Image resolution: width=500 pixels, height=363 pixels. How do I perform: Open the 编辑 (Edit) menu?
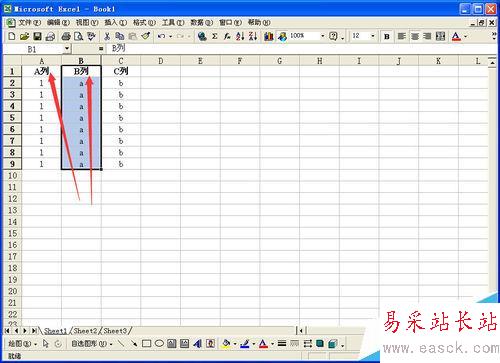point(58,22)
